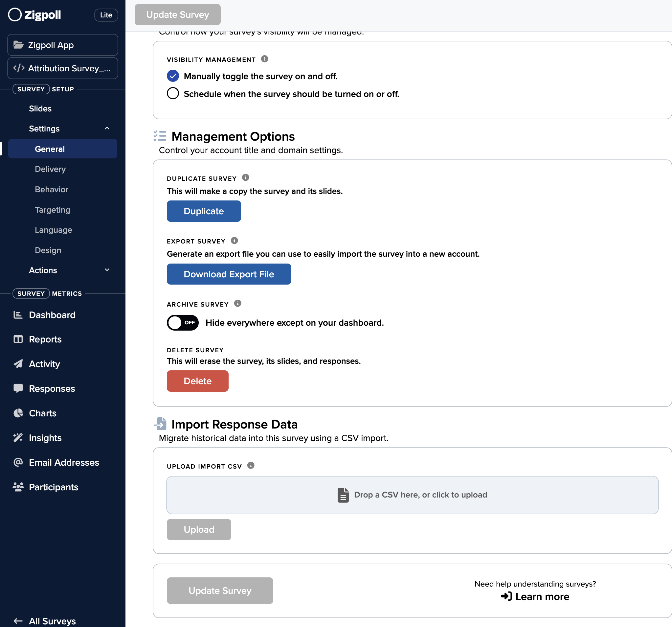Click the Archive Survey info icon
Screen dimensions: 672x627
(x=238, y=303)
